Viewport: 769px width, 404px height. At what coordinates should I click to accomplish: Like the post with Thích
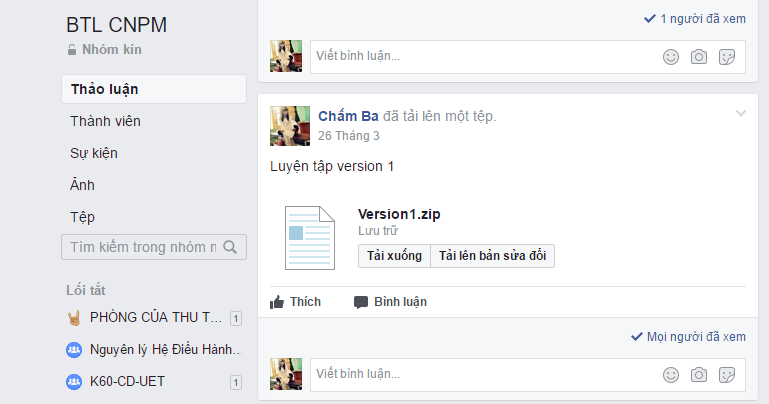296,302
